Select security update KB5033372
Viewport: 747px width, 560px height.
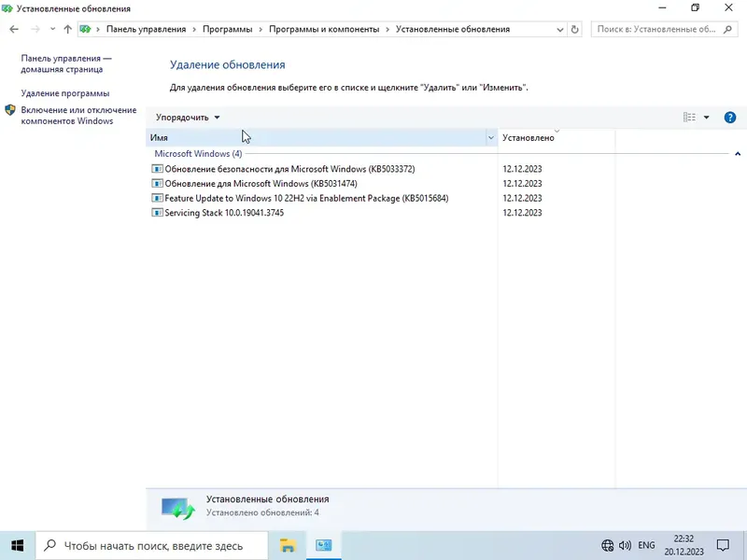tap(289, 169)
